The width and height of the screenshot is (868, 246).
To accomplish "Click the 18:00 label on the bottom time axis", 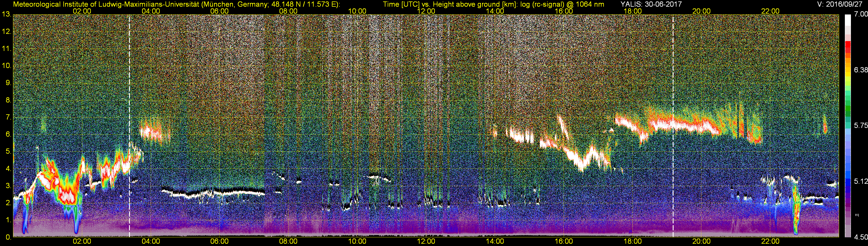I will [632, 242].
